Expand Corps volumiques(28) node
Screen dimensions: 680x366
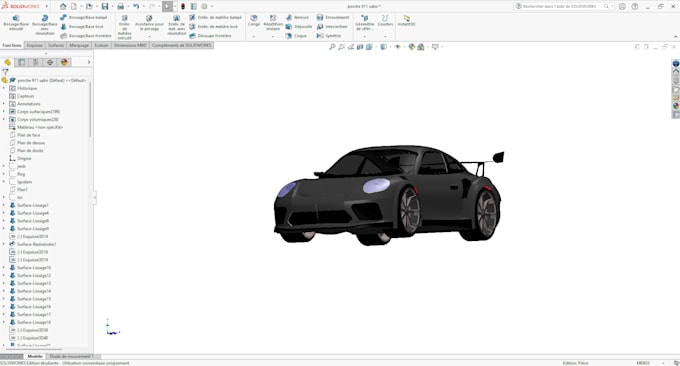(x=4, y=119)
